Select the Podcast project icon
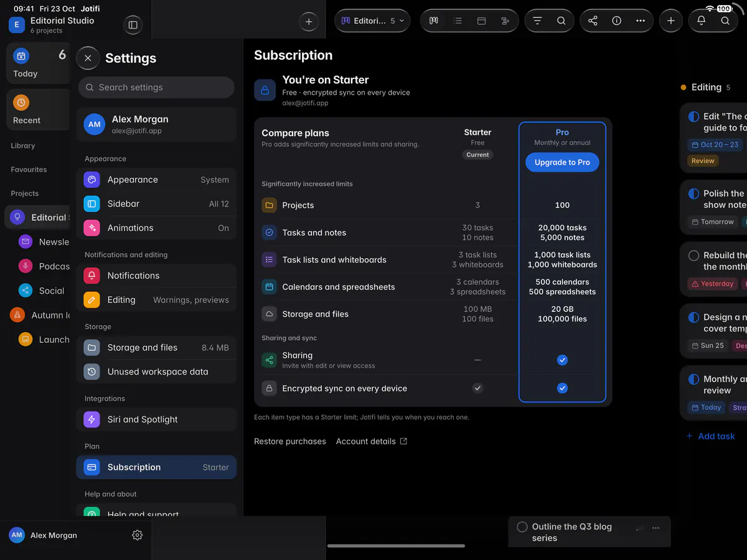This screenshot has height=560, width=747. coord(26,266)
